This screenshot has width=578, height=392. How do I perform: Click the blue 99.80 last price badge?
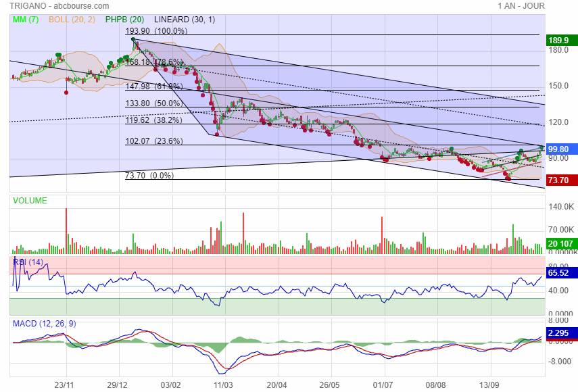[562, 149]
